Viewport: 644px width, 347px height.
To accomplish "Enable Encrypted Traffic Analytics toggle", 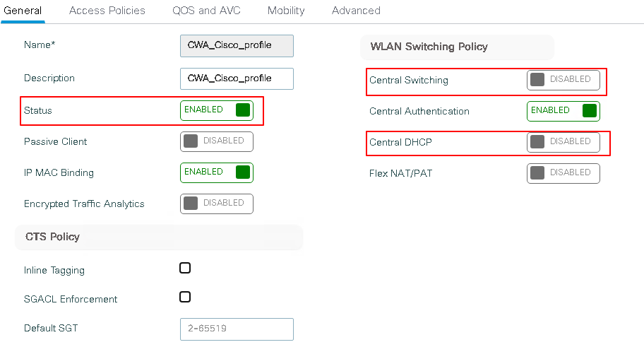I will (217, 204).
